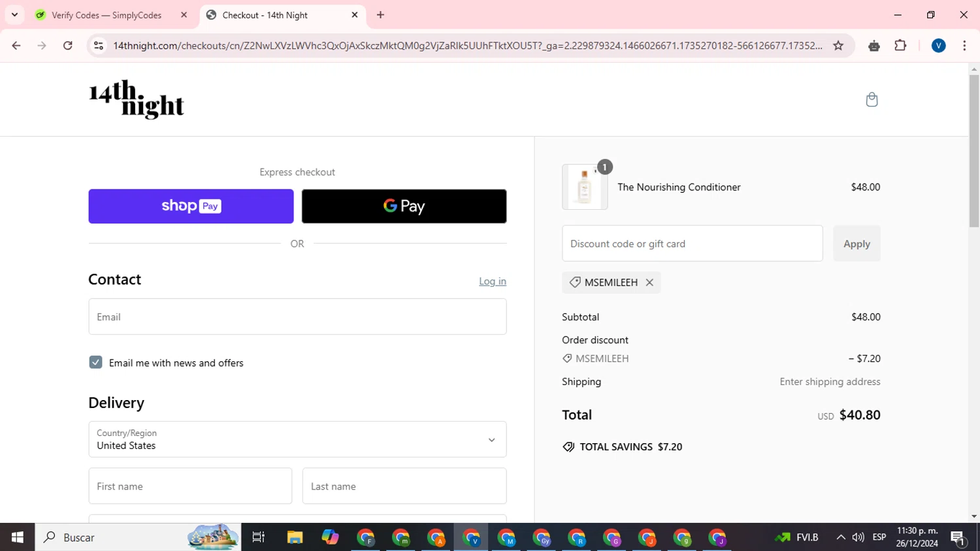Open File Explorer from the taskbar

(x=295, y=537)
